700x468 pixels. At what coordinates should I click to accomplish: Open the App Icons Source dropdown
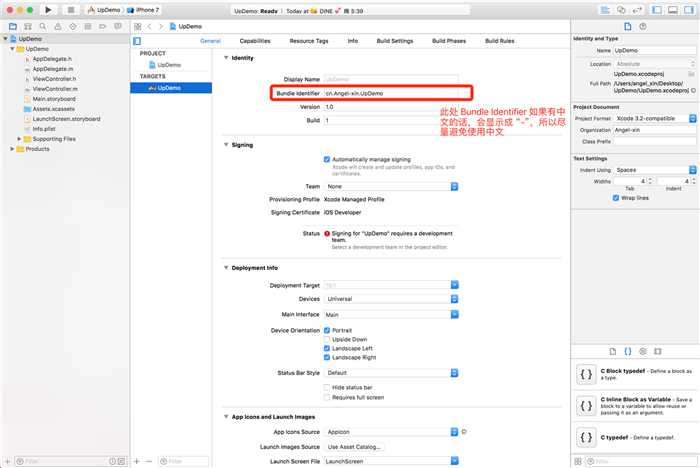click(391, 432)
